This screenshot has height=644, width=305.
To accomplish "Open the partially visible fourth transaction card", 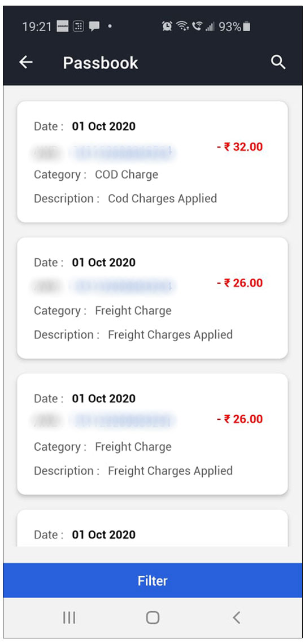I will point(152,528).
